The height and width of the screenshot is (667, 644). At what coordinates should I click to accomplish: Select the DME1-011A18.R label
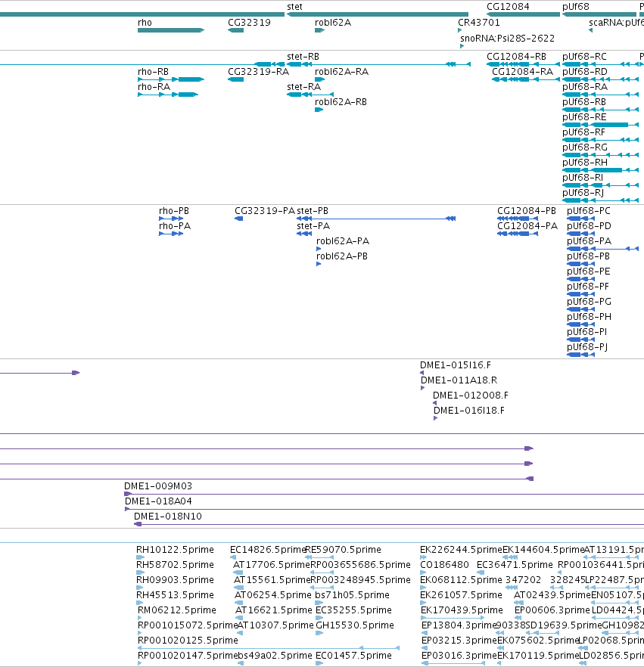click(459, 380)
